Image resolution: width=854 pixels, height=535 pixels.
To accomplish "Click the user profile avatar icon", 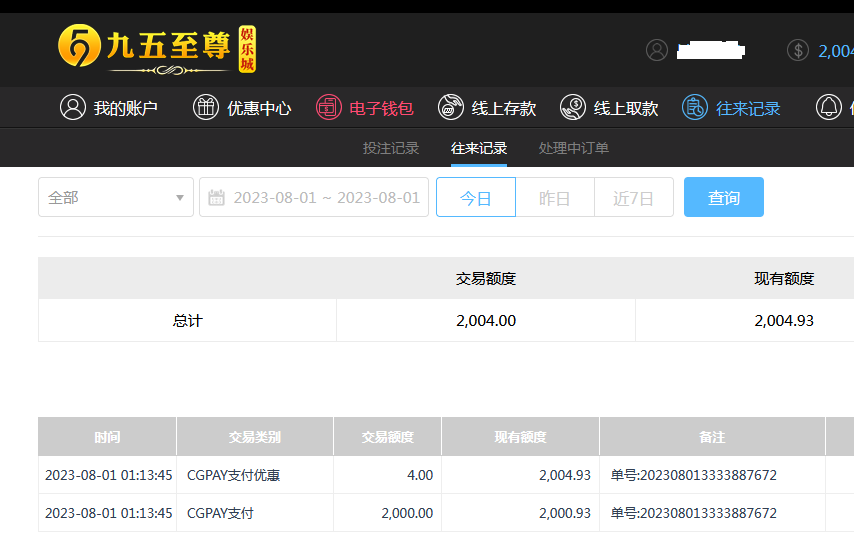I will (x=656, y=50).
